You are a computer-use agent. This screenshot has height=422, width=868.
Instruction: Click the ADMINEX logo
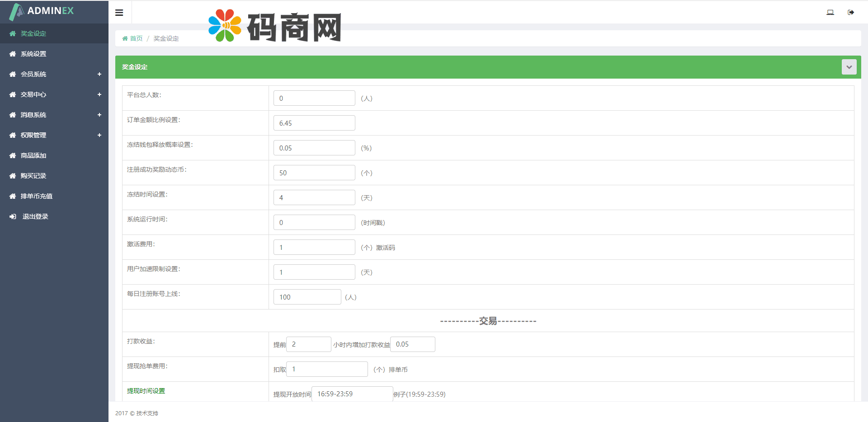coord(42,11)
